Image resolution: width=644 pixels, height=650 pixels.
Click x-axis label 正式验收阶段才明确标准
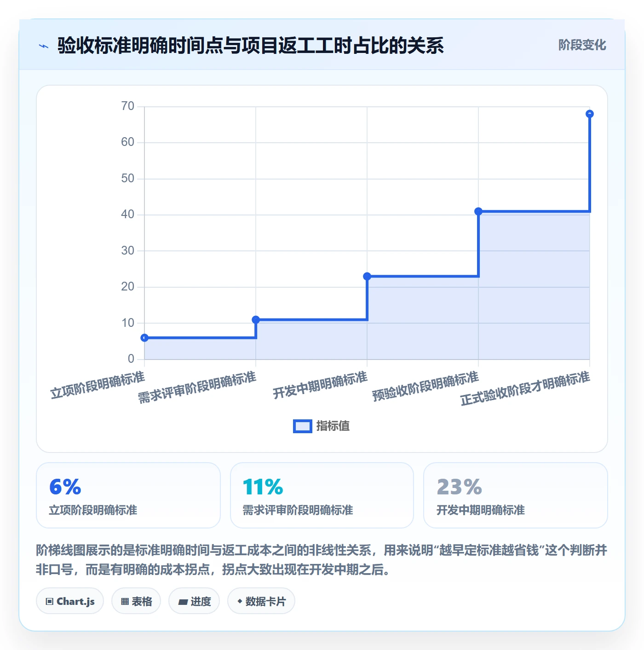coord(525,389)
